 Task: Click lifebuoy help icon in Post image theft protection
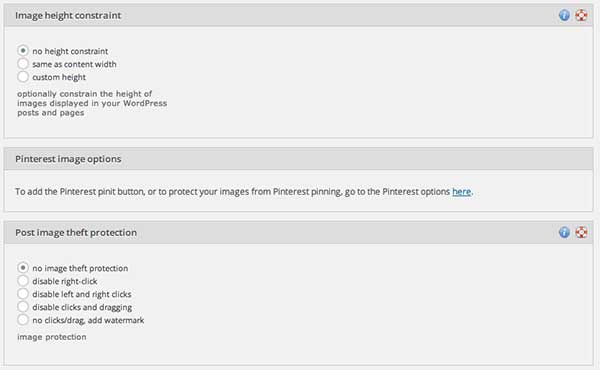(581, 232)
